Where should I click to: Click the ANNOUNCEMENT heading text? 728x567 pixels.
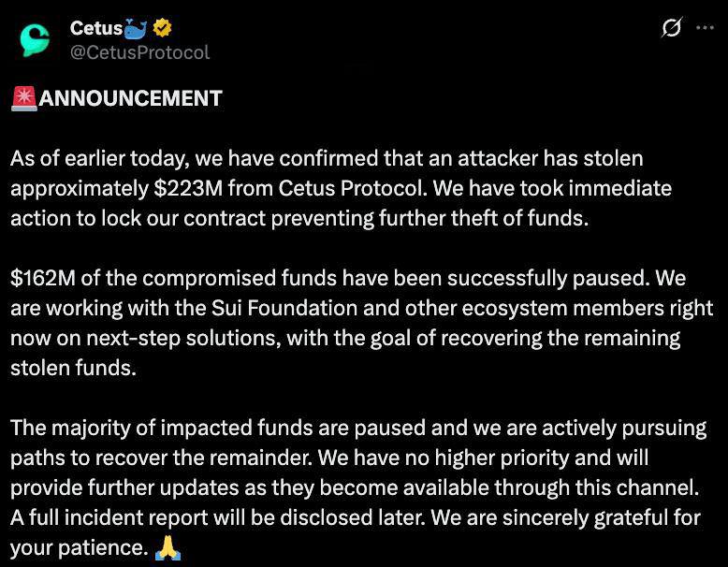[x=130, y=98]
